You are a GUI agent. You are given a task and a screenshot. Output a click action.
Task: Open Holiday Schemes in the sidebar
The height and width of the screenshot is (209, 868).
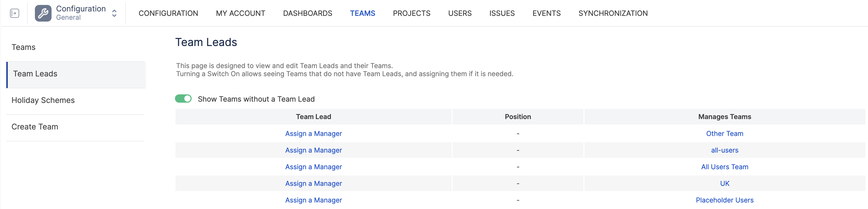pyautogui.click(x=43, y=100)
